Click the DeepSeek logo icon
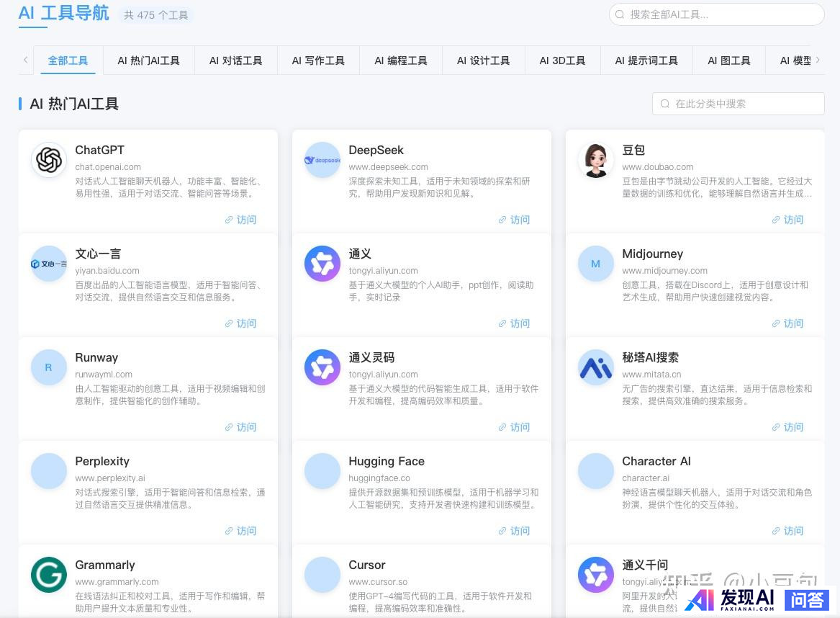Image resolution: width=840 pixels, height=618 pixels. click(x=322, y=160)
